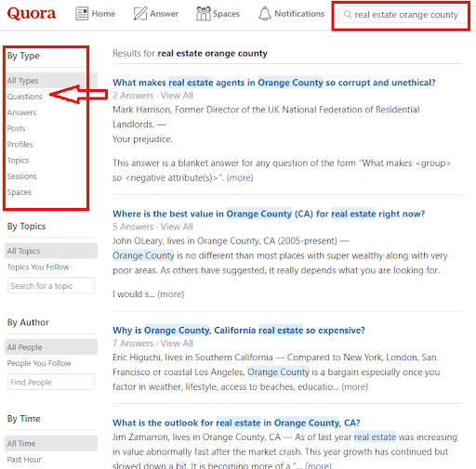Choose Topics You Follow filter

38,267
